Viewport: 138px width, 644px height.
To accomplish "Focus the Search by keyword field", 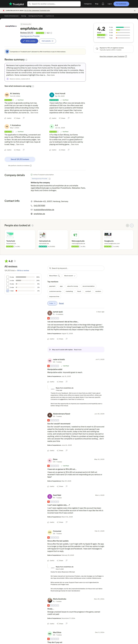I will (x=76, y=268).
